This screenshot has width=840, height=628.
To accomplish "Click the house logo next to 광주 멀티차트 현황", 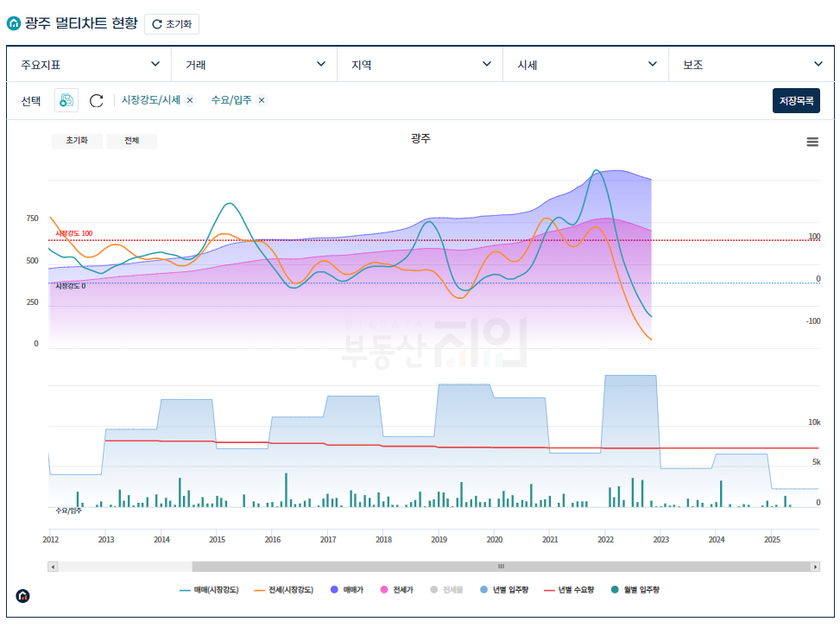I will coord(14,23).
